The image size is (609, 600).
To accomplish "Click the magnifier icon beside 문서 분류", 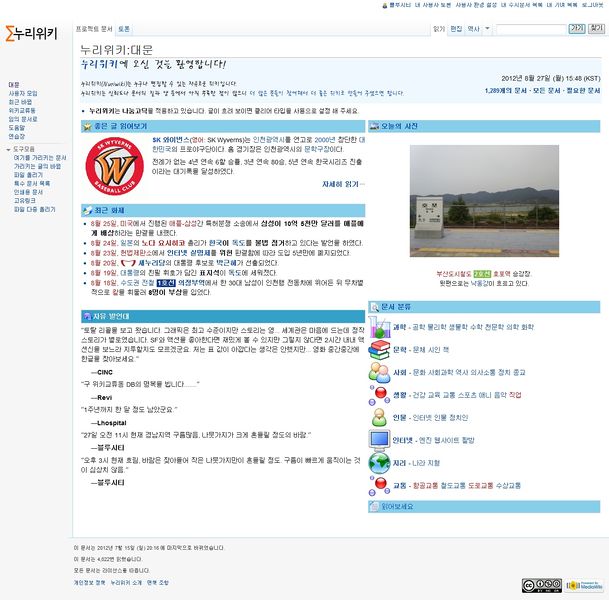I will [x=374, y=307].
